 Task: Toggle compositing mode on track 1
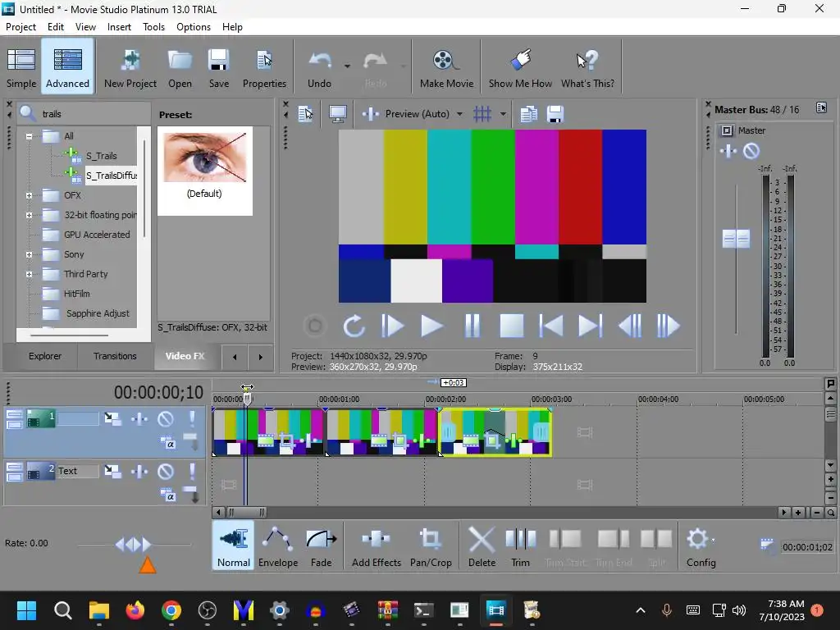(168, 443)
